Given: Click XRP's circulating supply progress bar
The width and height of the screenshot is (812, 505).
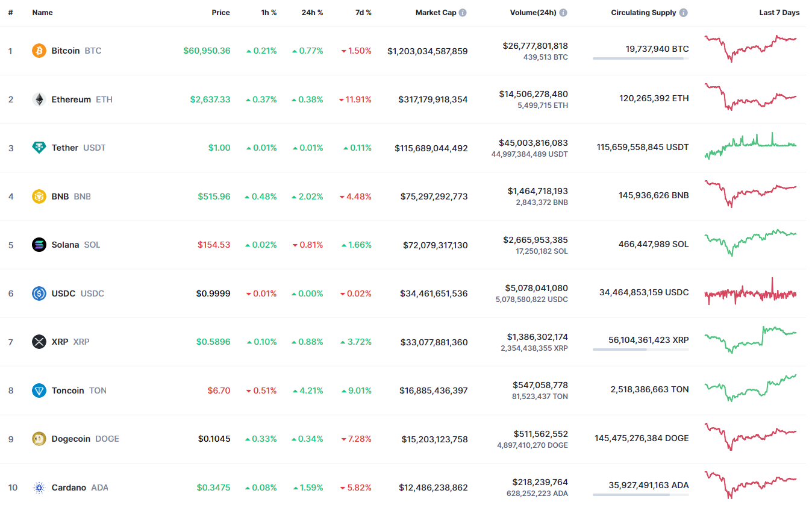Looking at the screenshot, I should [641, 350].
